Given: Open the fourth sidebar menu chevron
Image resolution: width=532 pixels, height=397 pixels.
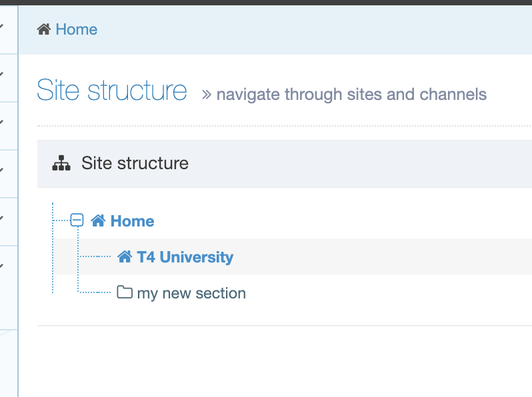Looking at the screenshot, I should tap(2, 171).
